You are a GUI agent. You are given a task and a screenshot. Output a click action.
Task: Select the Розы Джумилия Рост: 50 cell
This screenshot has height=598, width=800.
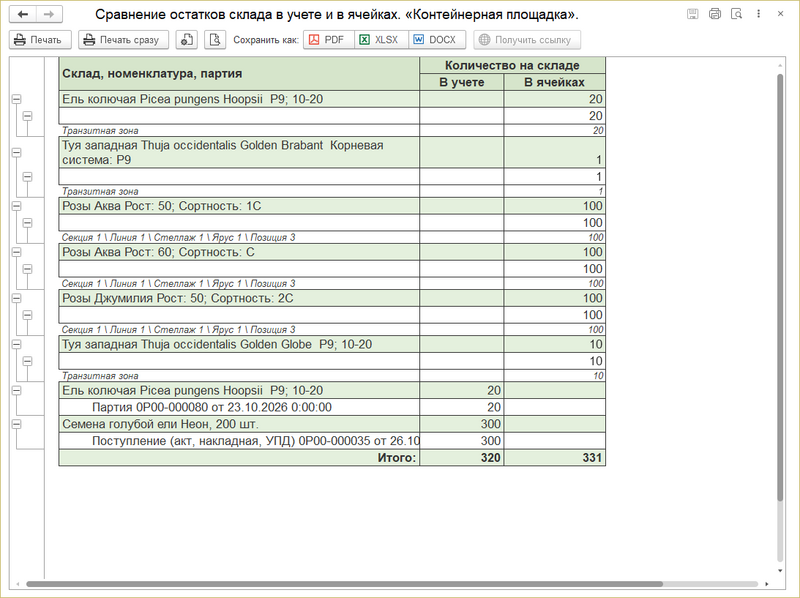239,298
